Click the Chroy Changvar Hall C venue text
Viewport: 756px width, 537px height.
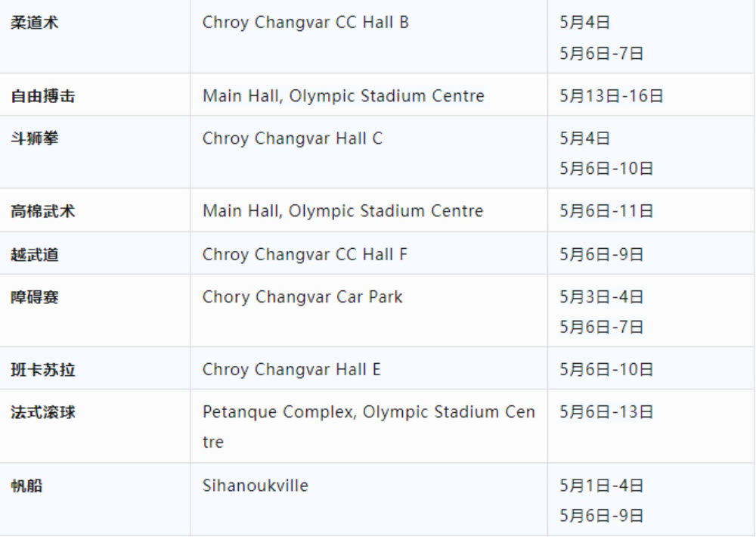pos(292,138)
